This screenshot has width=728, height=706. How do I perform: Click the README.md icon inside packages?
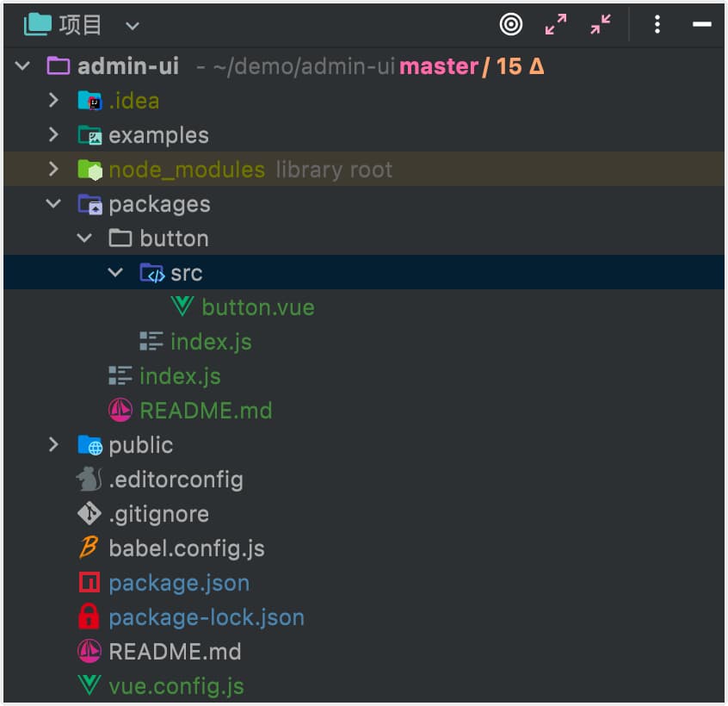[x=120, y=410]
